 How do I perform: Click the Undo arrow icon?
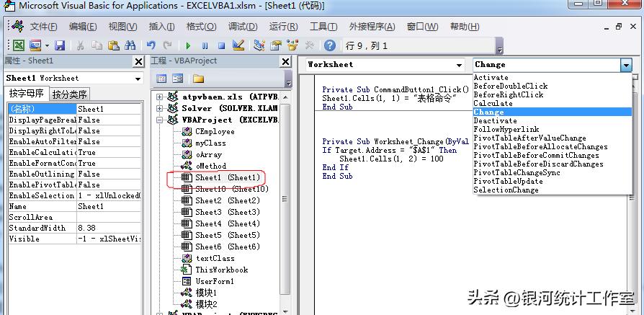coord(151,45)
